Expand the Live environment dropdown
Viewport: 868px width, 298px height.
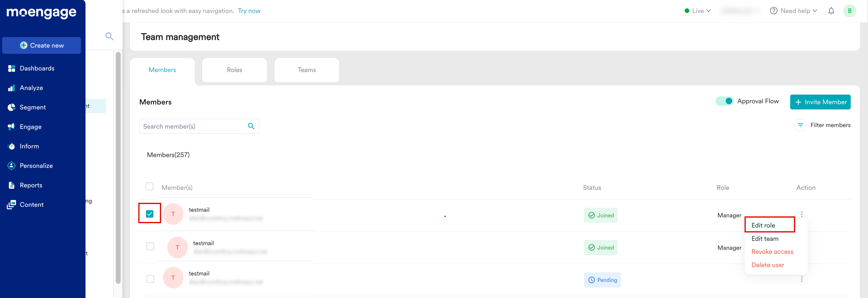(x=698, y=11)
